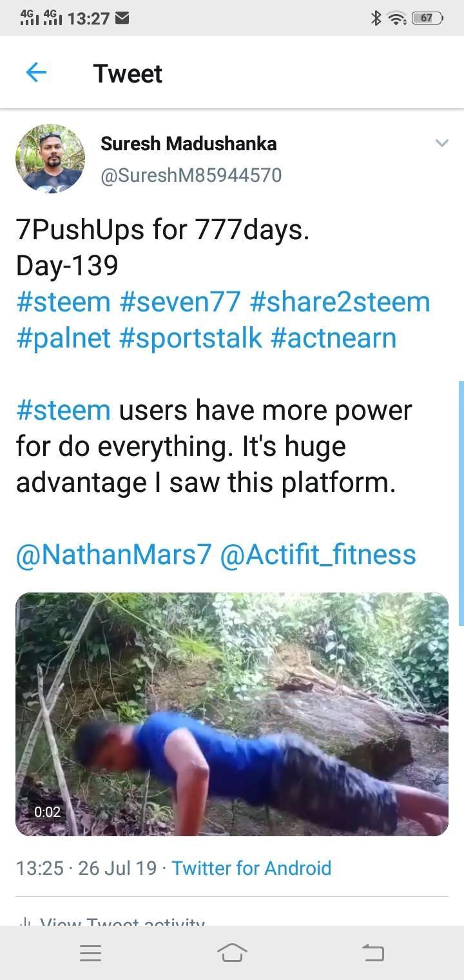This screenshot has width=464, height=980.
Task: Tap the mail notification icon in status bar
Action: 122,19
